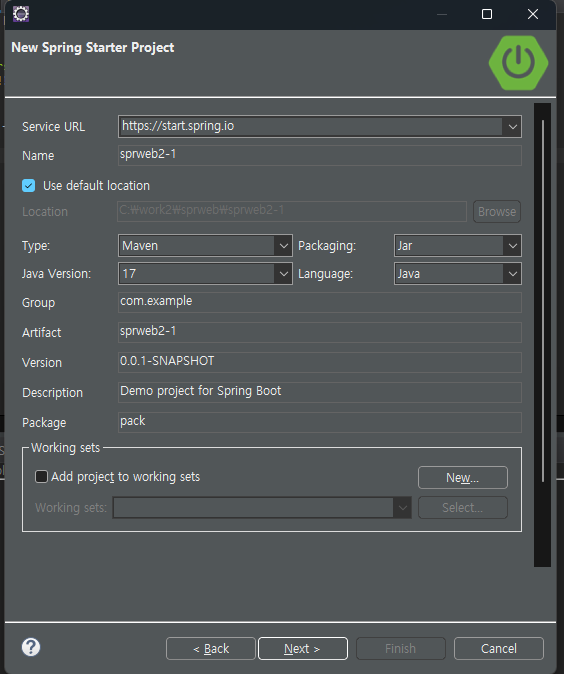
Task: Click the disabled Location path field
Action: coord(292,211)
